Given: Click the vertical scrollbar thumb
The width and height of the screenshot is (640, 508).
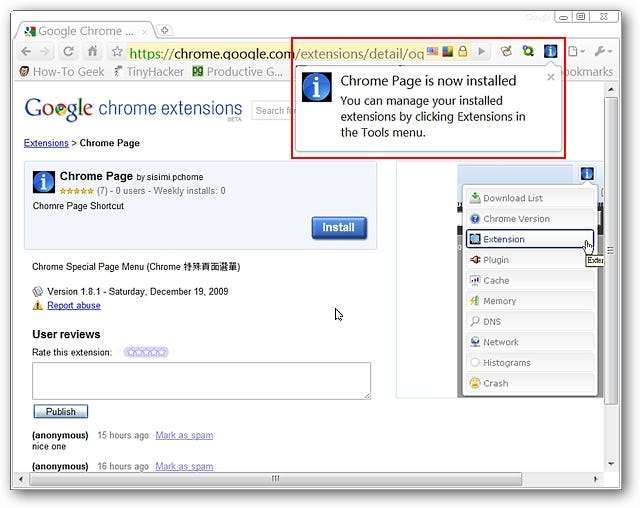Looking at the screenshot, I should pyautogui.click(x=611, y=251).
